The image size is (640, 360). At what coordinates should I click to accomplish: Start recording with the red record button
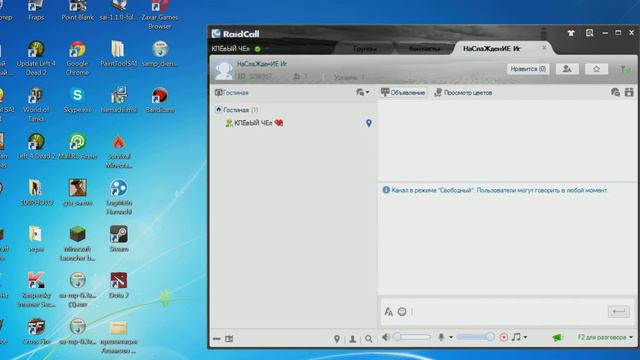504,337
